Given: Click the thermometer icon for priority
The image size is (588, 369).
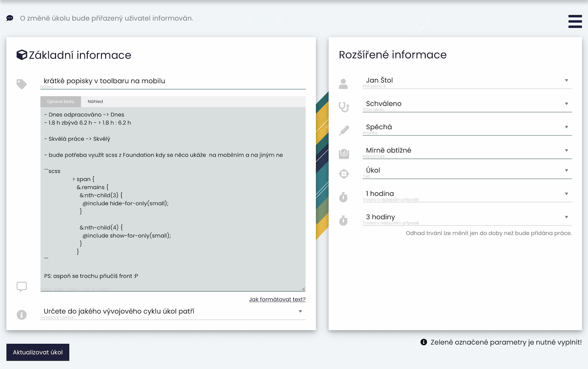Looking at the screenshot, I should pyautogui.click(x=344, y=130).
